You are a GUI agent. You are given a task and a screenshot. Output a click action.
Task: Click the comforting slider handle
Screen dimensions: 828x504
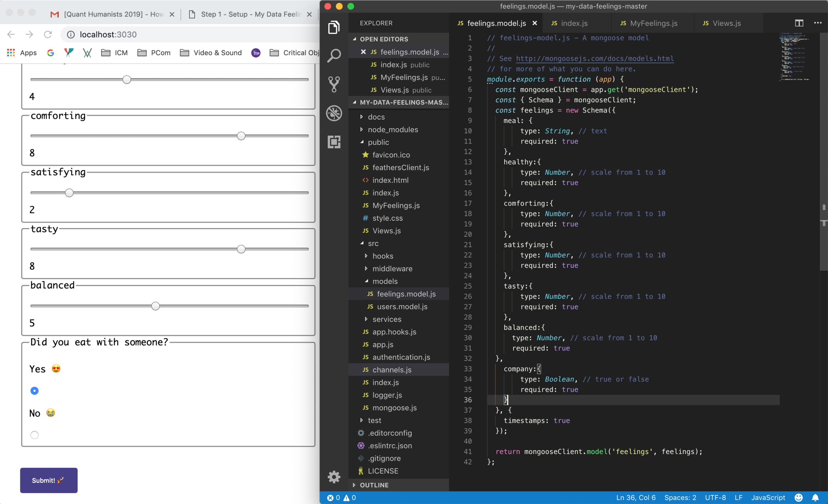241,136
